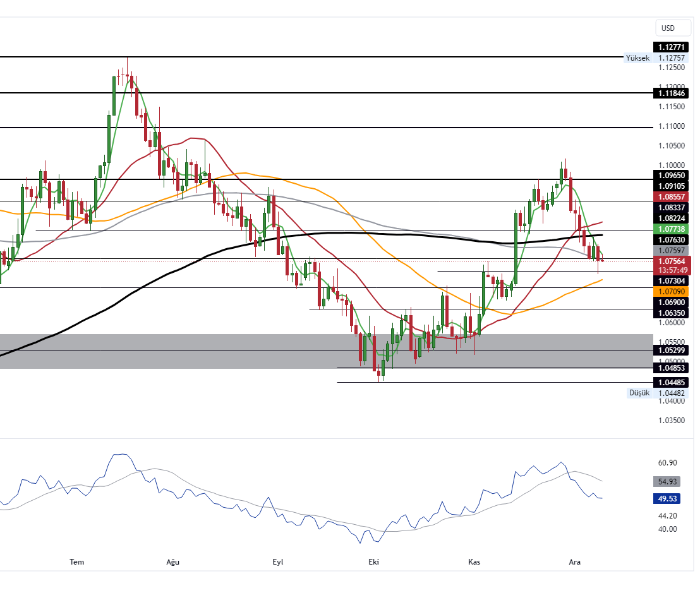
Task: Open the USD currency selector
Action: tap(668, 28)
